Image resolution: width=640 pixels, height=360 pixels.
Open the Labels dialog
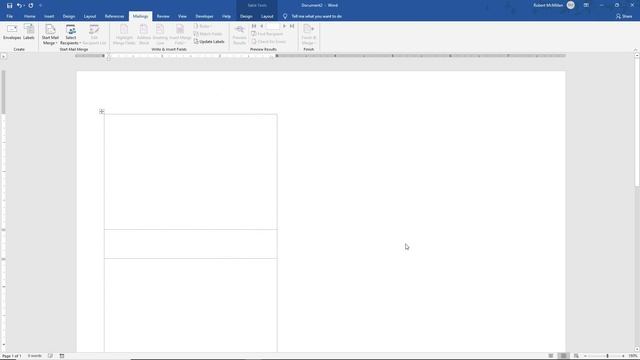point(29,32)
